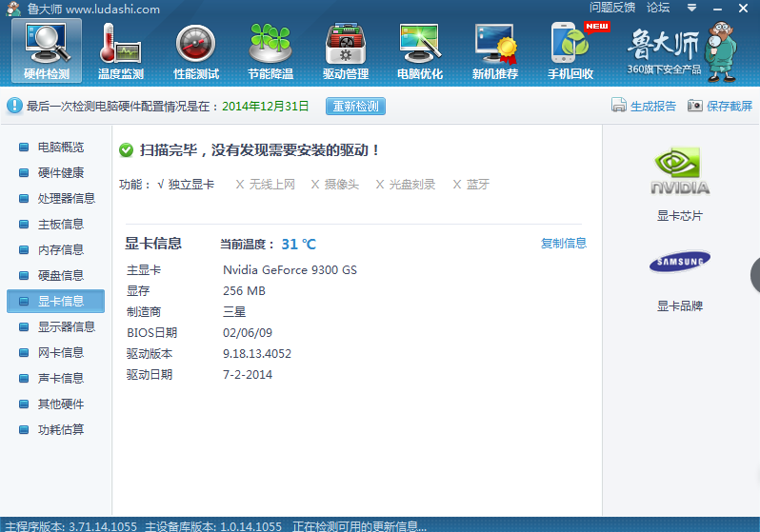Select 处理器信息 in the sidebar
760x532 pixels.
66,199
